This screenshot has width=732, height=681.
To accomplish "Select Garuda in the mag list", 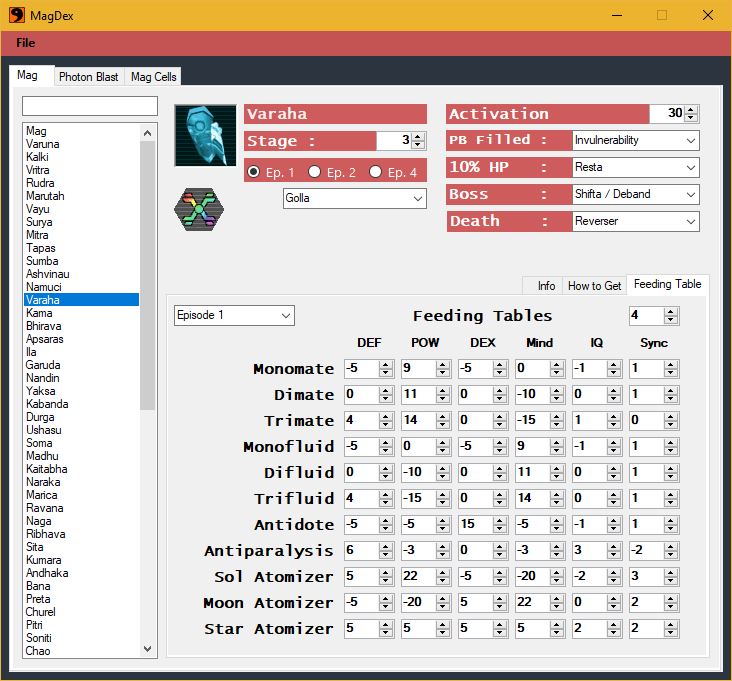I will [43, 365].
